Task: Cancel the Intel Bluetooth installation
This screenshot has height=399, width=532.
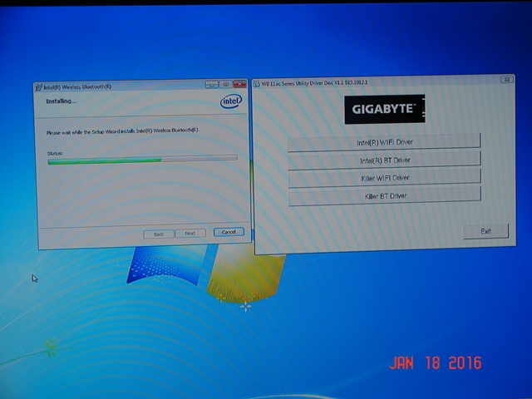Action: point(229,232)
